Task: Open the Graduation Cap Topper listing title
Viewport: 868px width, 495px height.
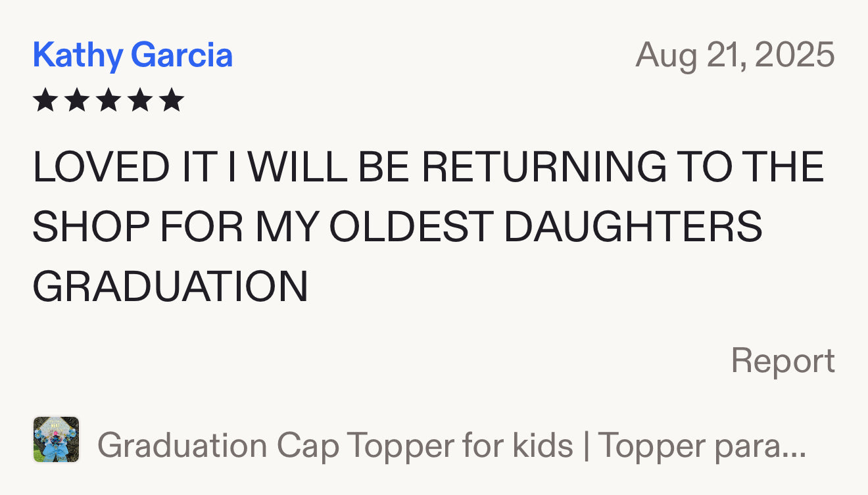Action: tap(451, 446)
